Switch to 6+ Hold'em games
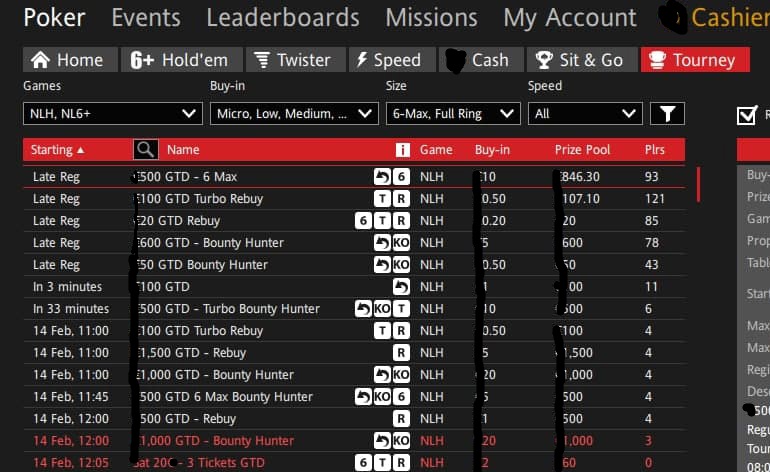This screenshot has width=770, height=472. point(182,60)
